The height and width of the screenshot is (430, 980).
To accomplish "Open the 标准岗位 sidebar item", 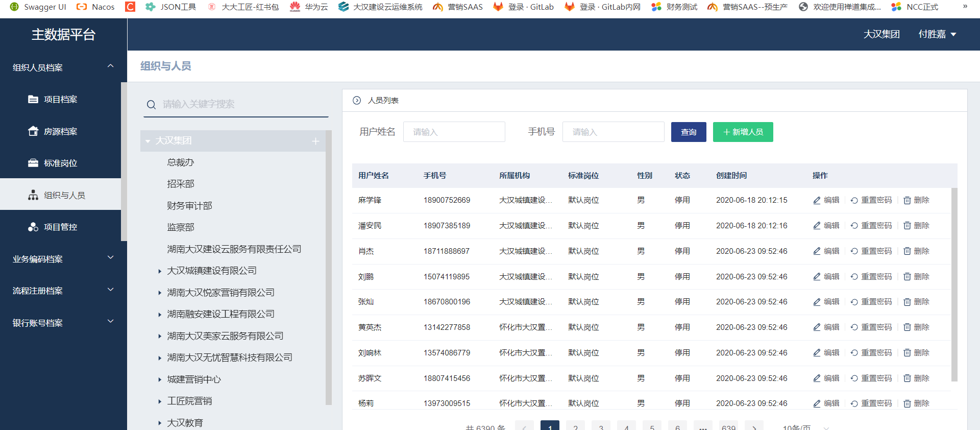I will pyautogui.click(x=60, y=163).
